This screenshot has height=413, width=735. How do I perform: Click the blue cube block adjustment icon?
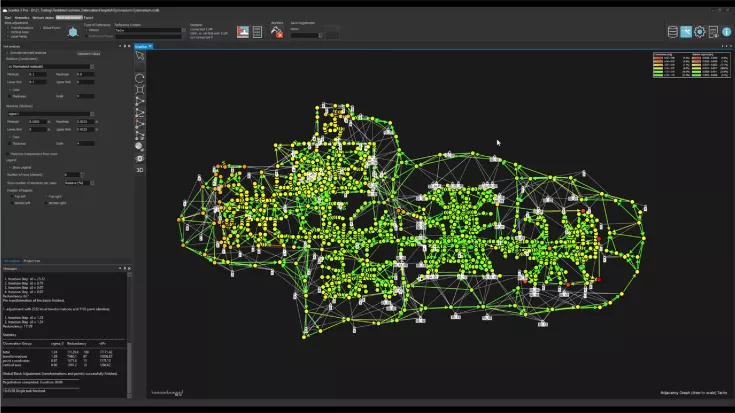coord(73,32)
